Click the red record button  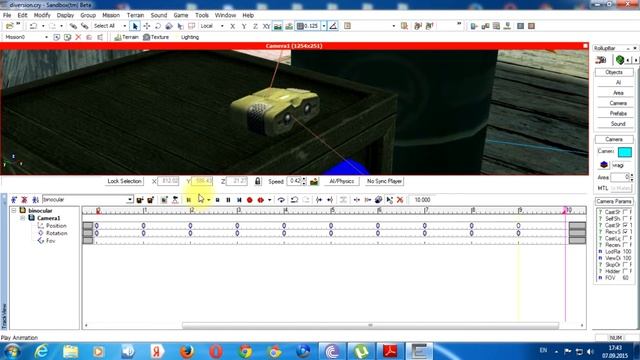(249, 200)
